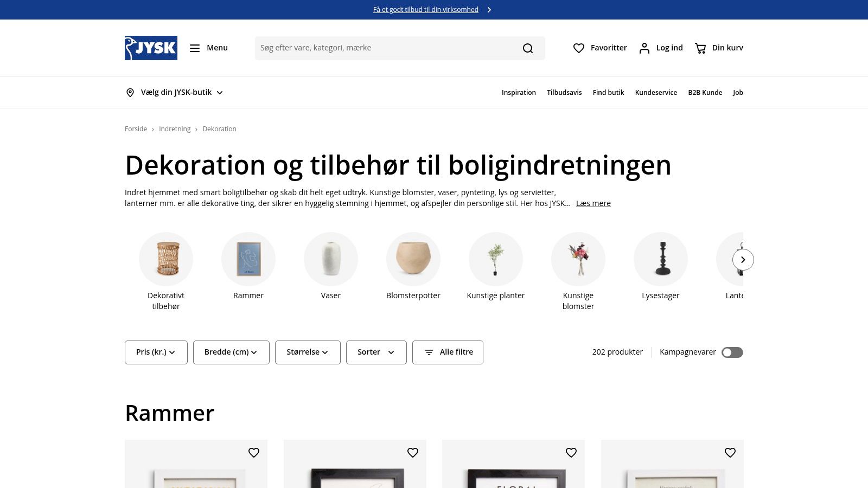The width and height of the screenshot is (868, 488).
Task: Favorite the first frame product
Action: pos(254,453)
